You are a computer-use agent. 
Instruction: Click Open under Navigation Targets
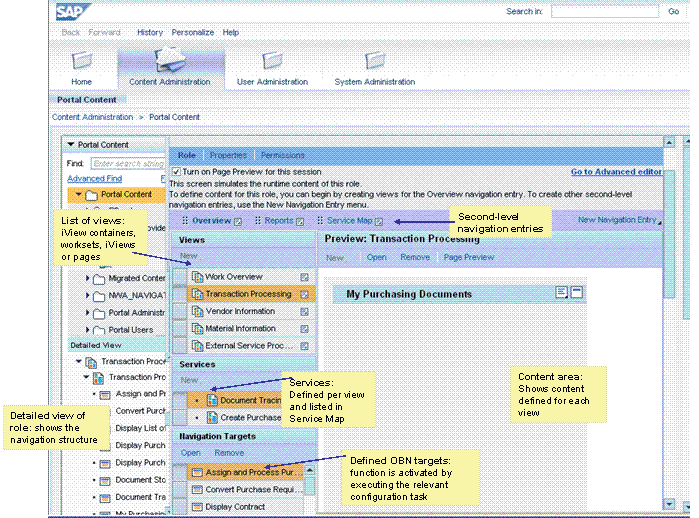pos(191,453)
